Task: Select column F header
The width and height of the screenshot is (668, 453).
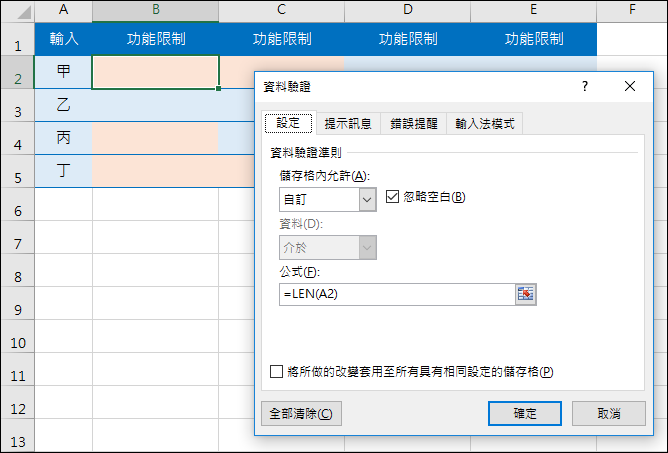Action: [632, 10]
